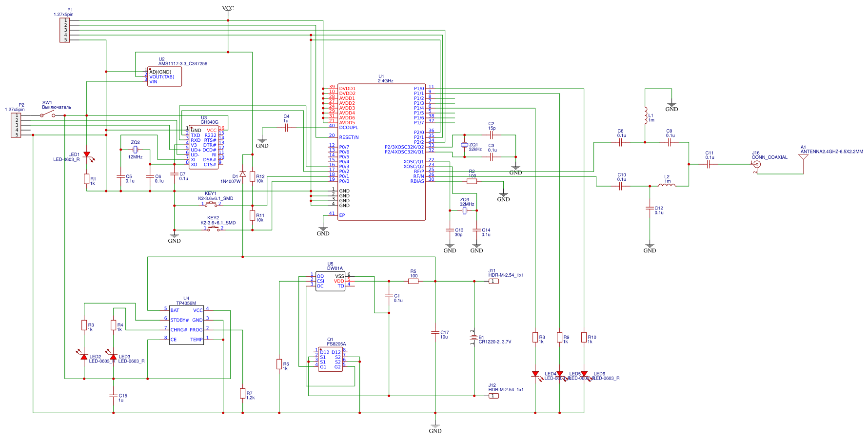Click the P2 5-pin header connector
The height and width of the screenshot is (439, 868).
(x=16, y=125)
